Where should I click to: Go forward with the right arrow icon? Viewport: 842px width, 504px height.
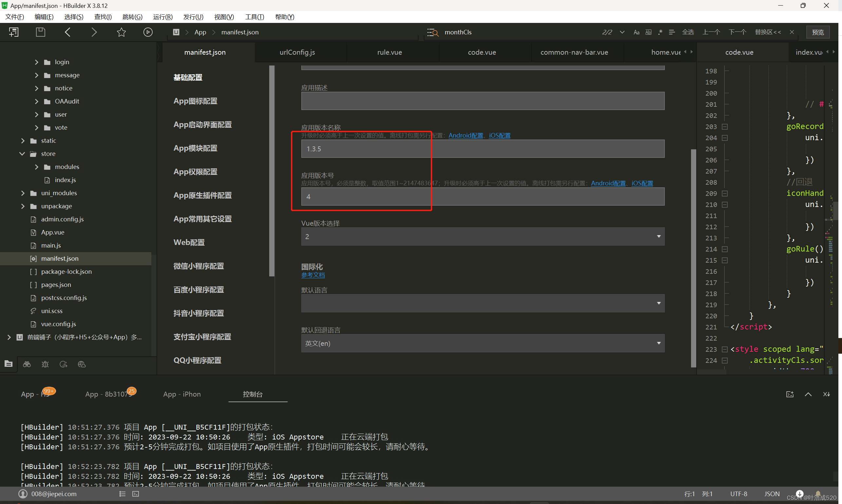[x=94, y=32]
